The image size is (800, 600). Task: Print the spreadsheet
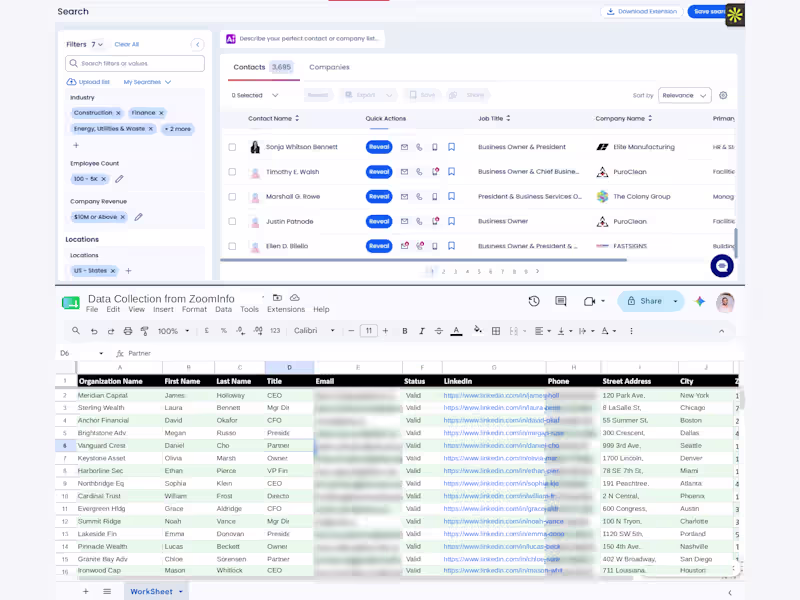click(128, 331)
